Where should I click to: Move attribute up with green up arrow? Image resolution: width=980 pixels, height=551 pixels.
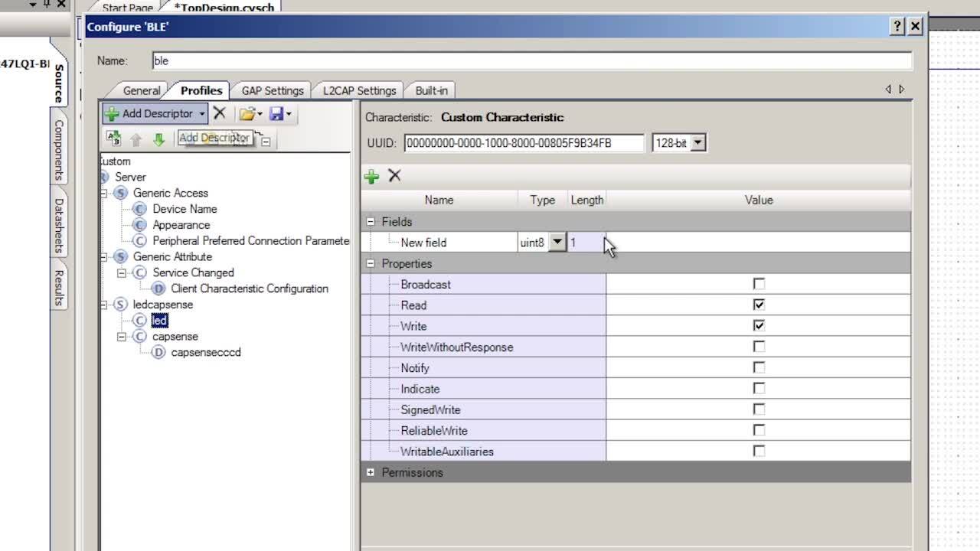coord(135,139)
